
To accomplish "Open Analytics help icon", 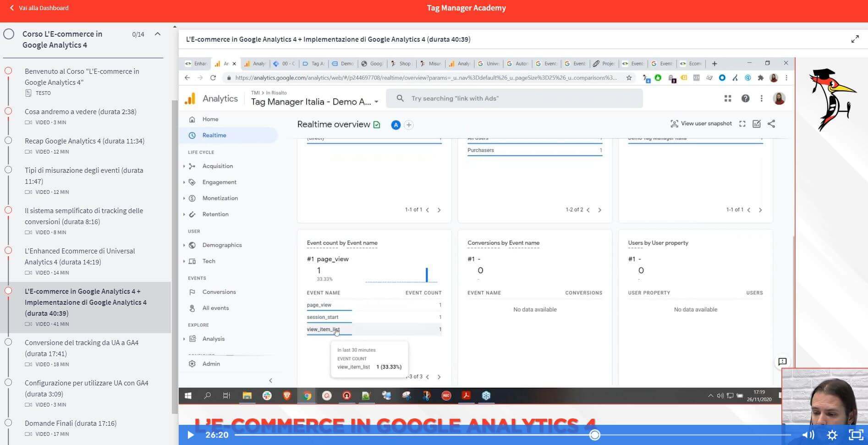I will point(745,99).
